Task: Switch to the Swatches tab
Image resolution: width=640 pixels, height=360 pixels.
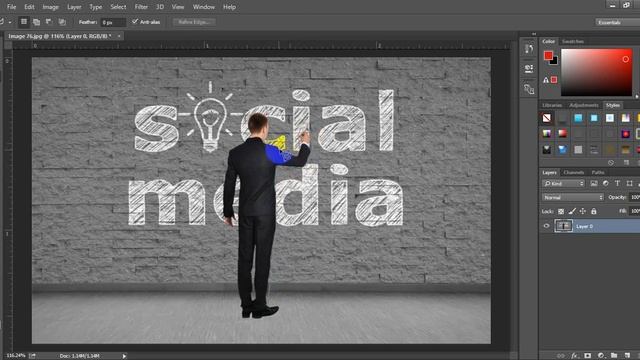Action: (573, 41)
